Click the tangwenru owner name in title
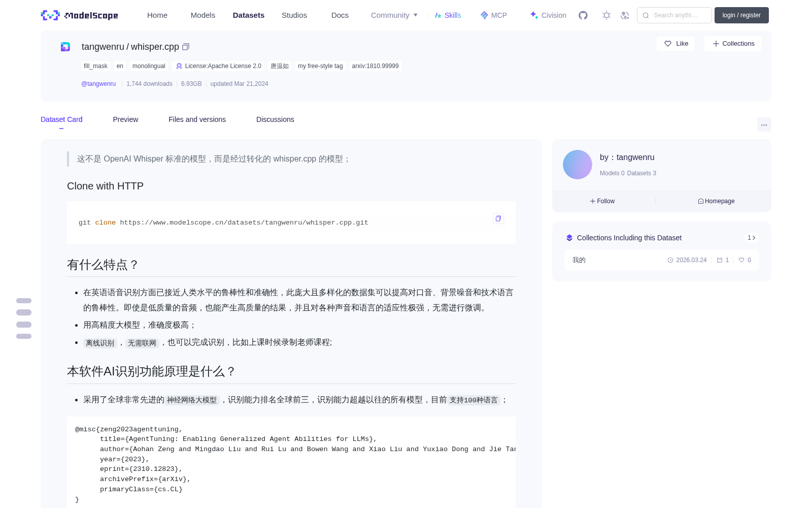Image resolution: width=812 pixels, height=508 pixels. point(103,47)
